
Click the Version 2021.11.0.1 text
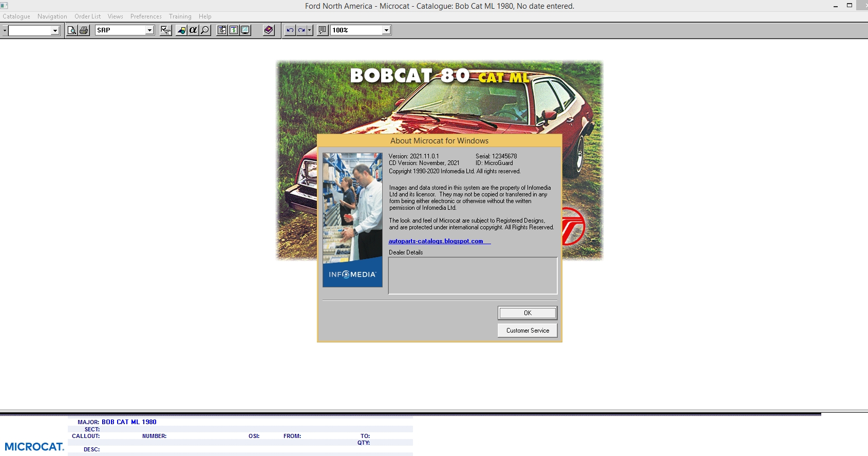coord(413,156)
